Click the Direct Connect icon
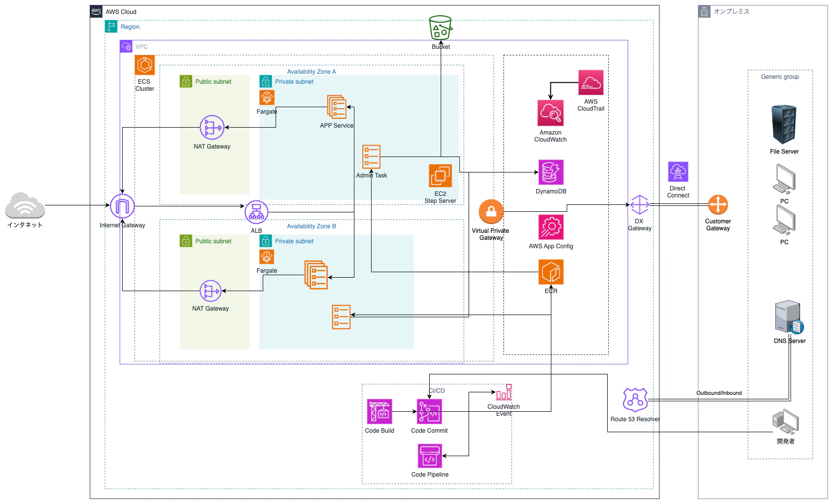 pyautogui.click(x=678, y=172)
